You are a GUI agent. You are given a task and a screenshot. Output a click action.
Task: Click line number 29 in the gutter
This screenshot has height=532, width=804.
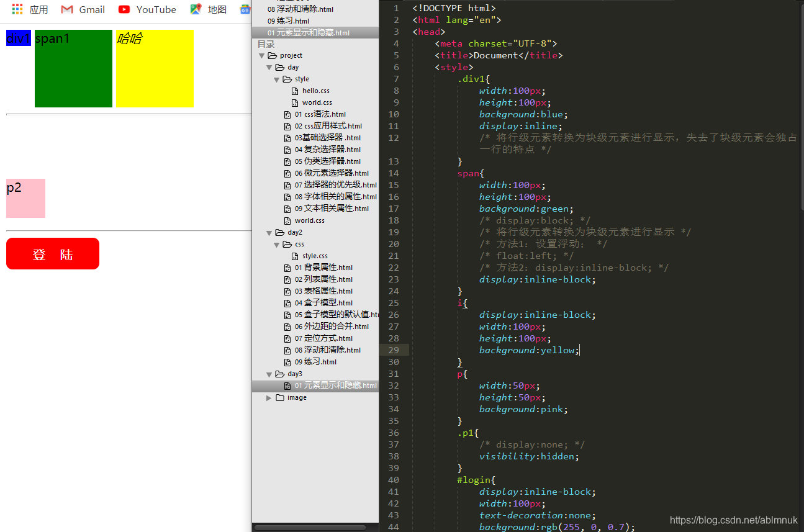pyautogui.click(x=392, y=350)
